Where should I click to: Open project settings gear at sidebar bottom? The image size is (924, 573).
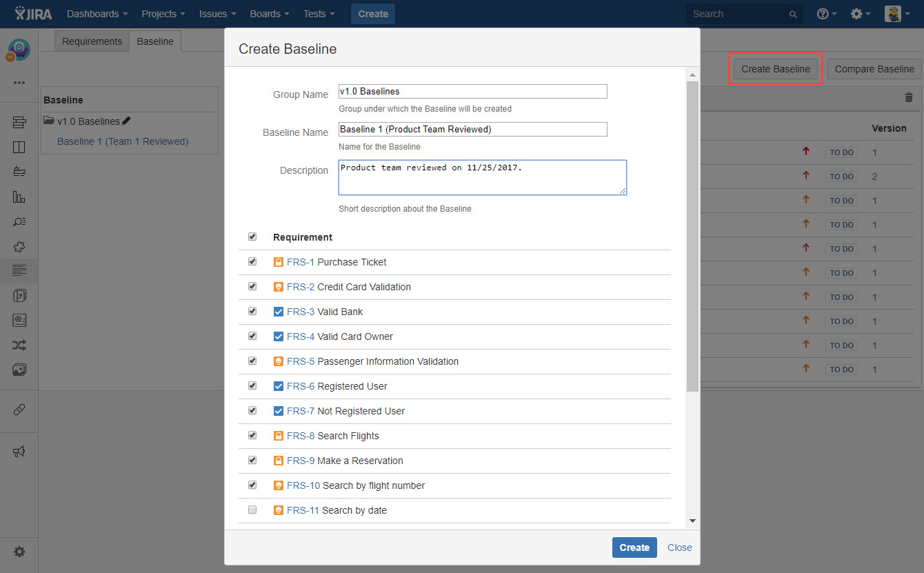tap(19, 552)
